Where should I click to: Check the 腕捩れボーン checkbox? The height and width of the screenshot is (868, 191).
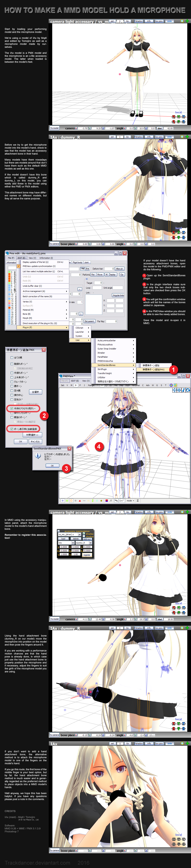[12, 364]
